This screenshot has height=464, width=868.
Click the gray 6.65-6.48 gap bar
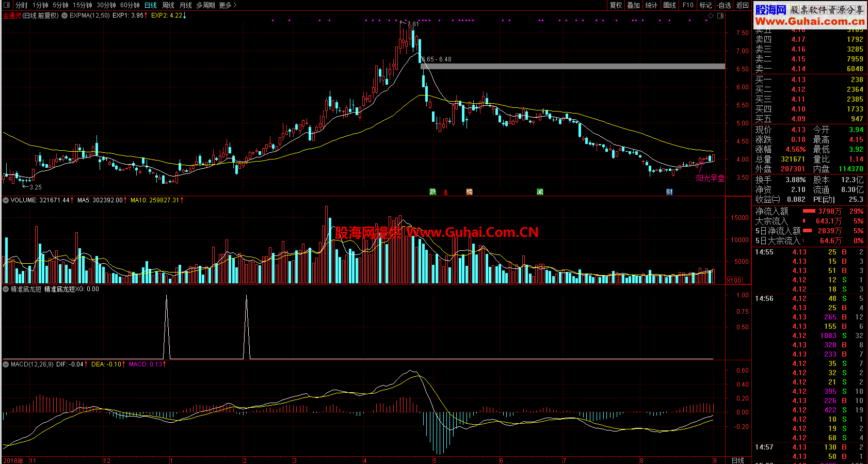pos(573,67)
